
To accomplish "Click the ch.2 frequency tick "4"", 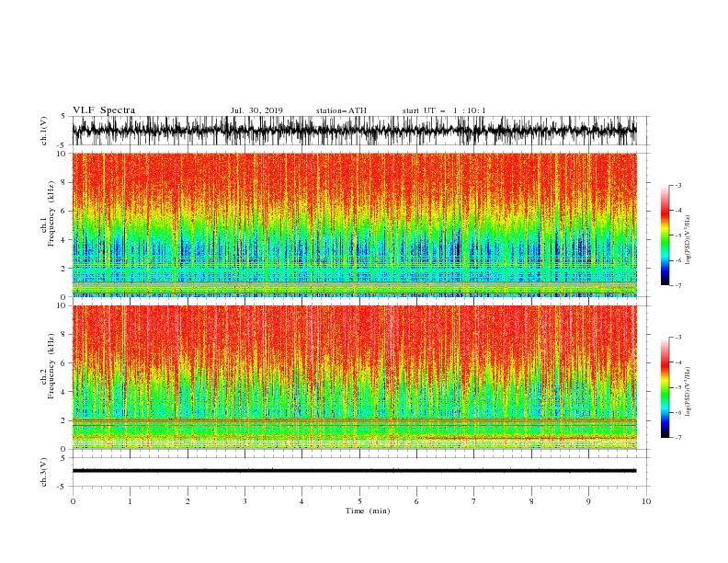I will (63, 392).
